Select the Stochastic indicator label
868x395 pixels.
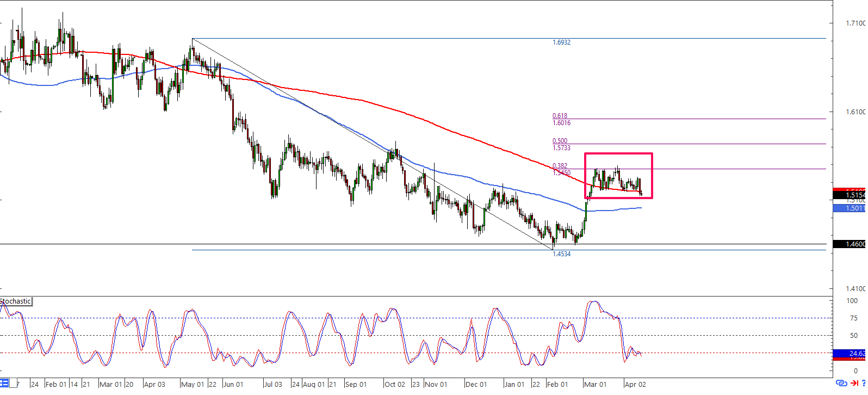pyautogui.click(x=16, y=301)
